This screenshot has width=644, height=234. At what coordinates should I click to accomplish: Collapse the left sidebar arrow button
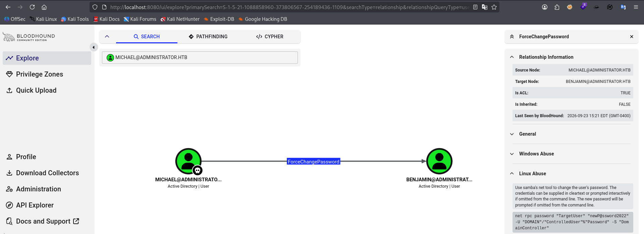[94, 47]
